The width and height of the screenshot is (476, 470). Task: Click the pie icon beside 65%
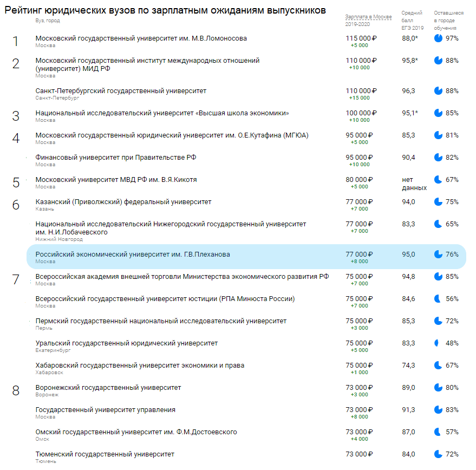(x=438, y=224)
